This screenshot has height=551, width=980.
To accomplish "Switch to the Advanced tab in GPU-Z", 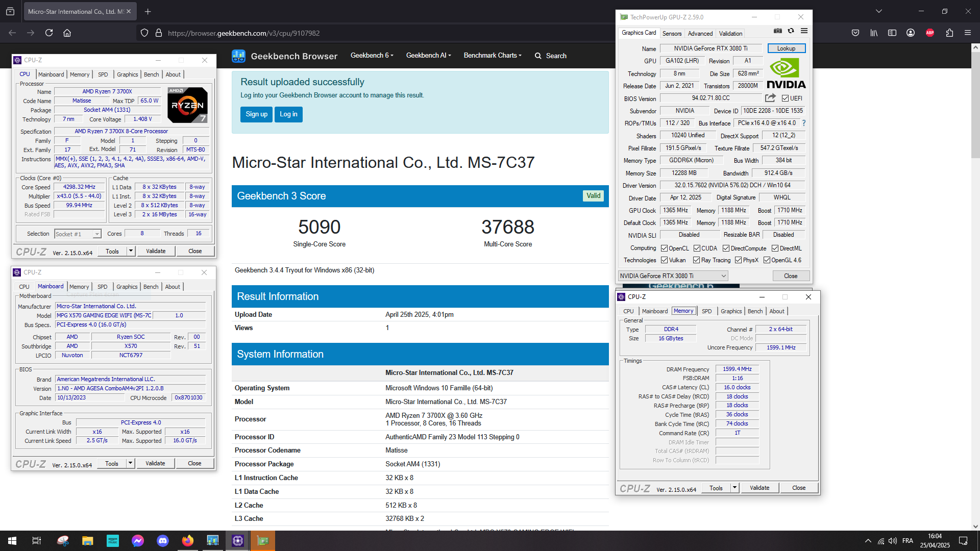I will point(700,34).
